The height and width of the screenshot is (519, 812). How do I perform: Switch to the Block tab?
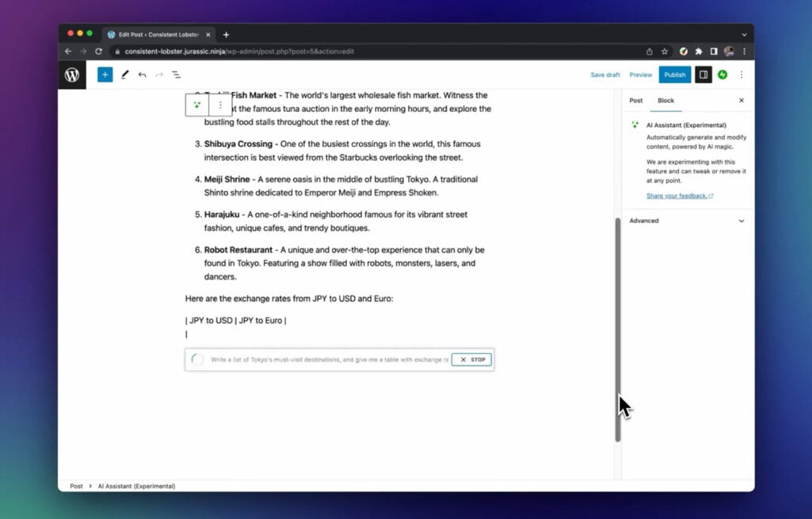(x=666, y=101)
